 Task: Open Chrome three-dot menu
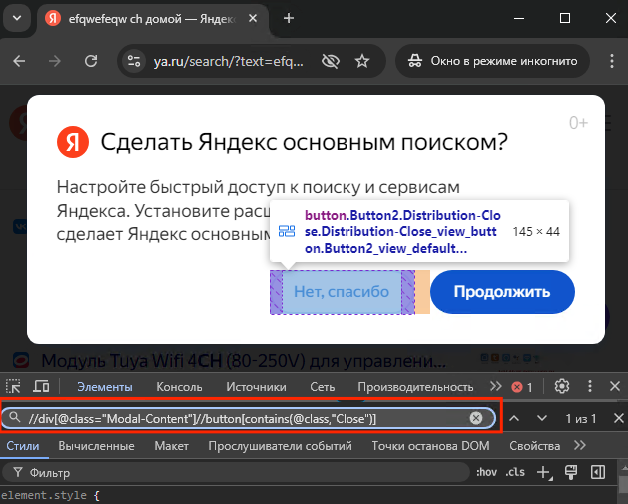(612, 61)
